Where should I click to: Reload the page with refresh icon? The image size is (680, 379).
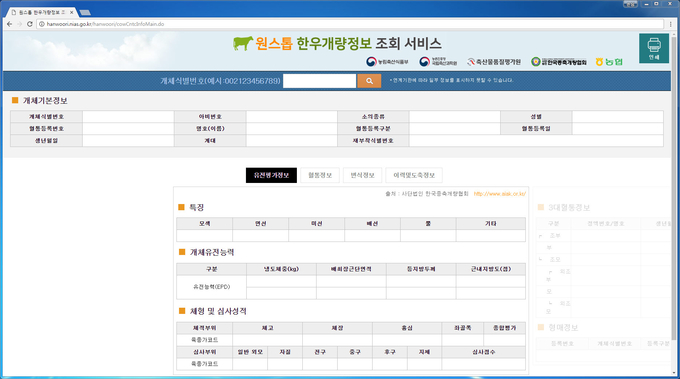tap(29, 24)
